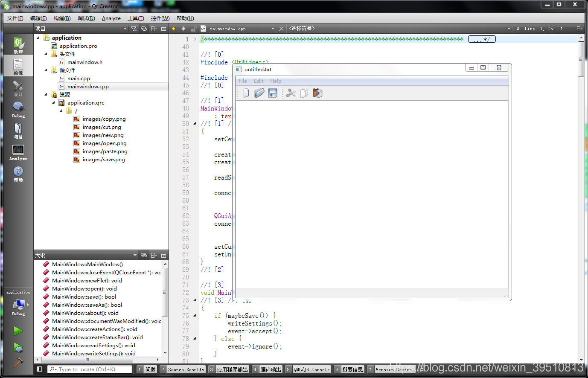Open Help mode in sidebar
588x378 pixels.
tap(18, 173)
